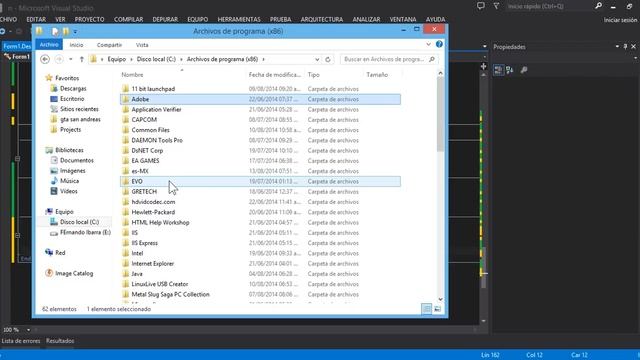Open DEPURAR menu in Visual Studio
The width and height of the screenshot is (640, 360).
click(x=165, y=19)
